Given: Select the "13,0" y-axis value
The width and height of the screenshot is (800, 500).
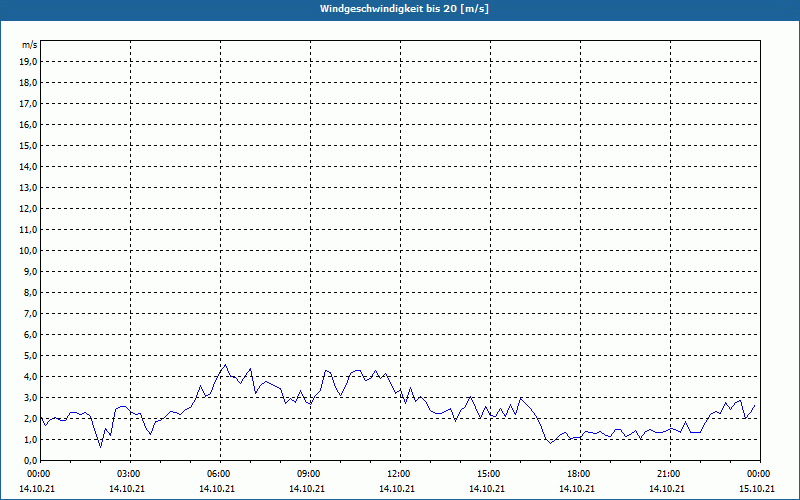Looking at the screenshot, I should [x=28, y=188].
